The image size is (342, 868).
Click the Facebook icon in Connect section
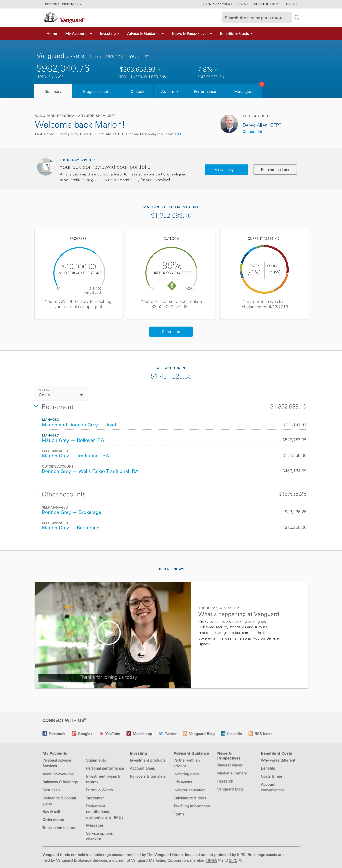(44, 734)
